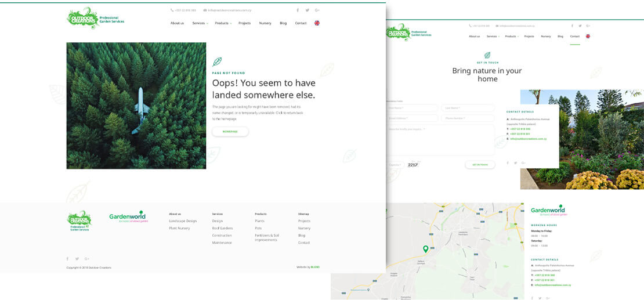
Task: Click Facebook icon in Contact Details card
Action: click(x=508, y=162)
